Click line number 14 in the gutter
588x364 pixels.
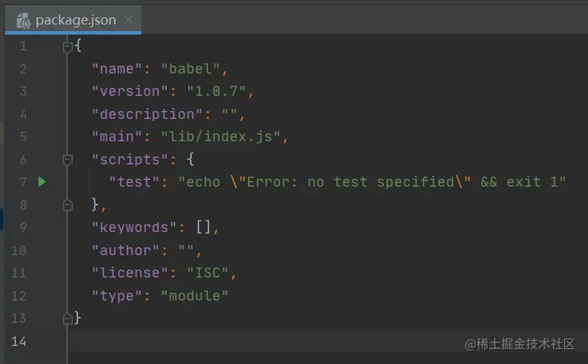19,341
